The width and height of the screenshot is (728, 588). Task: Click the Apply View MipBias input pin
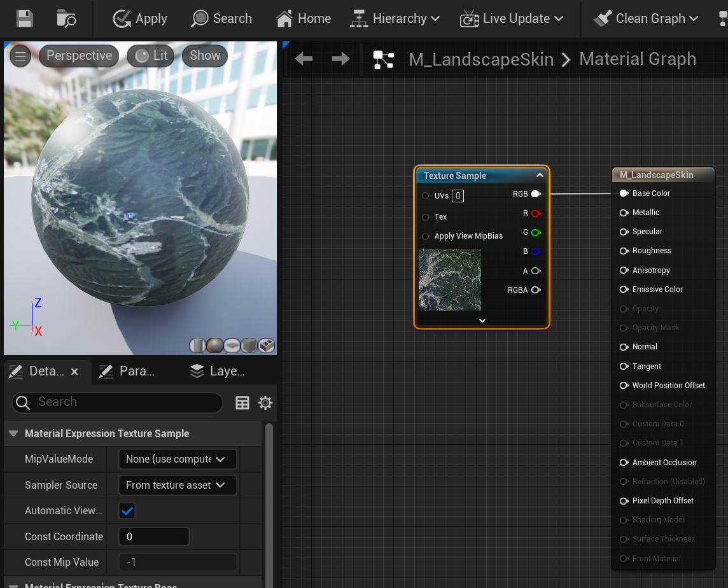[x=426, y=236]
